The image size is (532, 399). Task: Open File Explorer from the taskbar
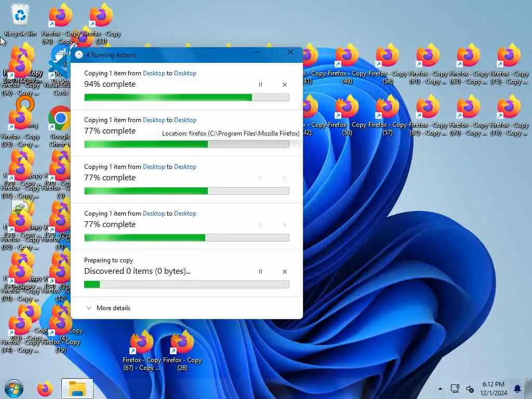[77, 389]
